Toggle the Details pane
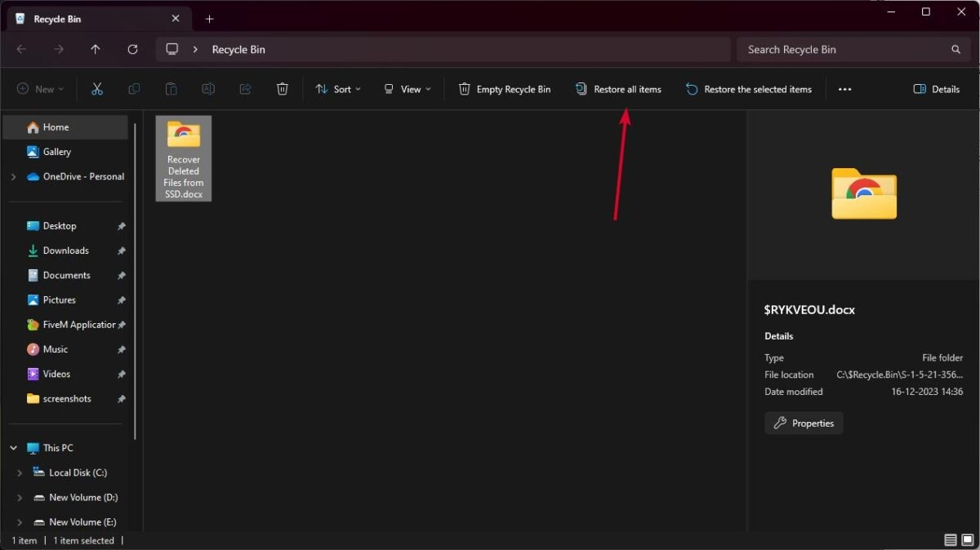The width and height of the screenshot is (980, 550). pos(937,89)
